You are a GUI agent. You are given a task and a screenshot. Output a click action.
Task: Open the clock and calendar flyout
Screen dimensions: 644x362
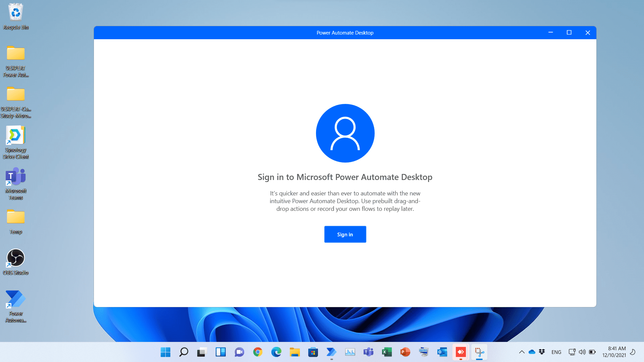[x=615, y=352]
